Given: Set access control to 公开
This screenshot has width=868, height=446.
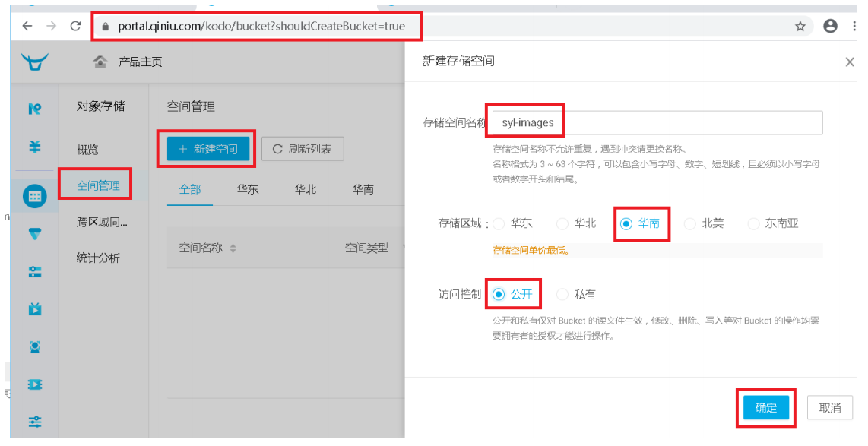Looking at the screenshot, I should 499,294.
